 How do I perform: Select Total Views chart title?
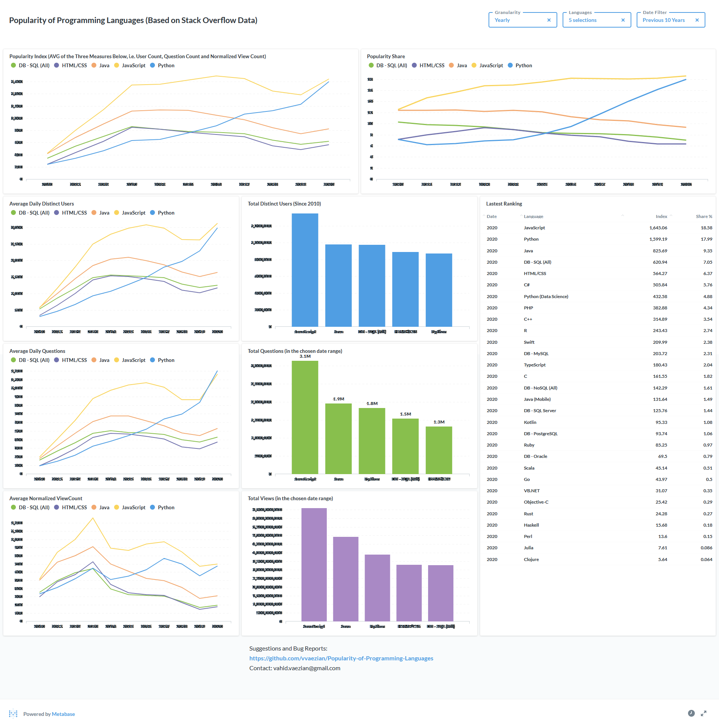[x=290, y=498]
